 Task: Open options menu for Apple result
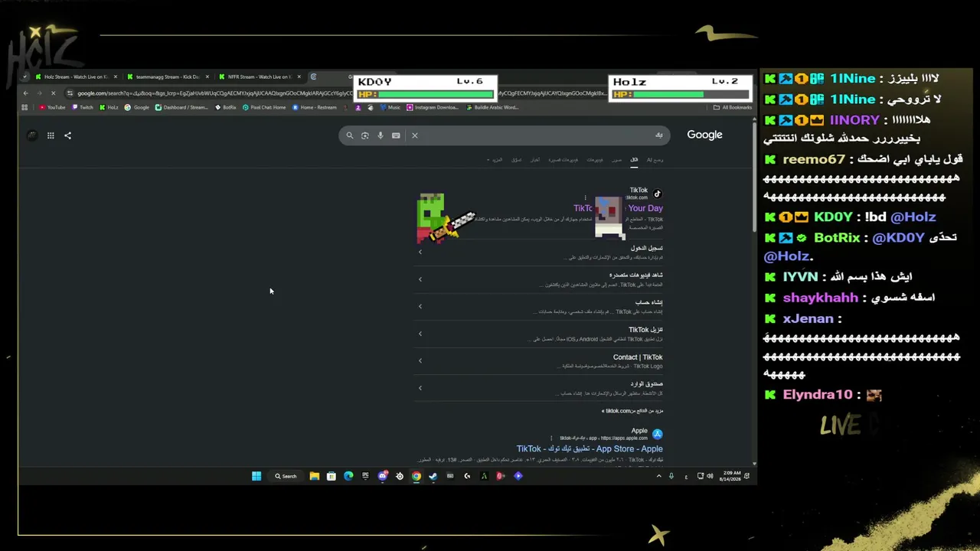click(551, 439)
